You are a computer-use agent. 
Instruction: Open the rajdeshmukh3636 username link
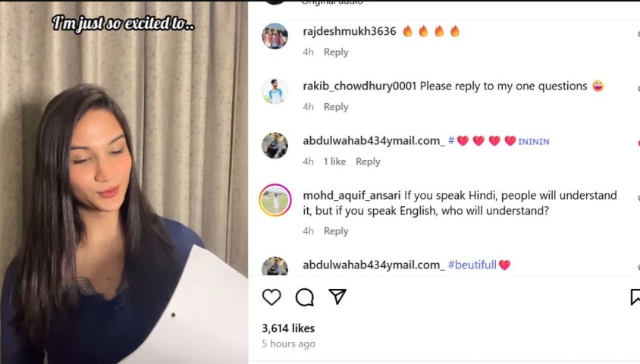click(x=350, y=31)
